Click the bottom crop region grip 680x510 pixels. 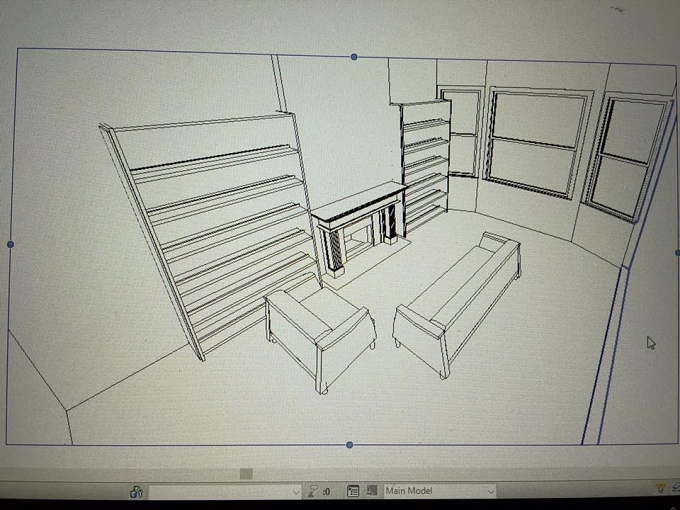pyautogui.click(x=350, y=445)
